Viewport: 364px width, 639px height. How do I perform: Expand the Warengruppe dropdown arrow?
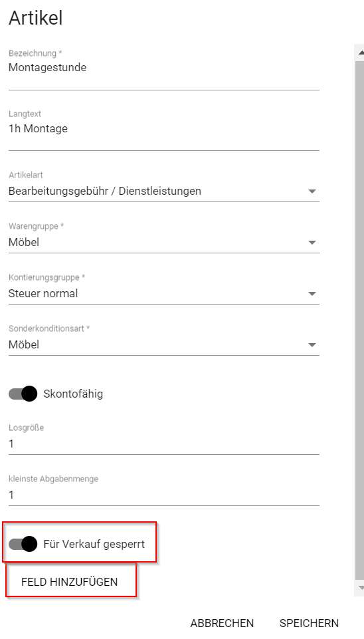click(x=312, y=243)
